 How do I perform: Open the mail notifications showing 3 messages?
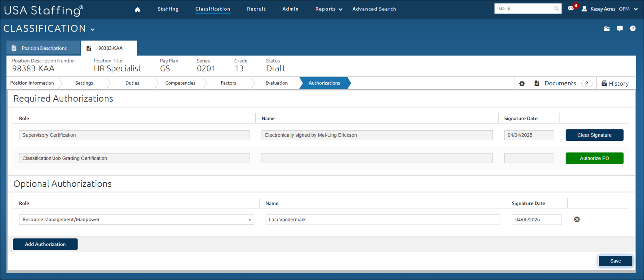click(x=571, y=9)
